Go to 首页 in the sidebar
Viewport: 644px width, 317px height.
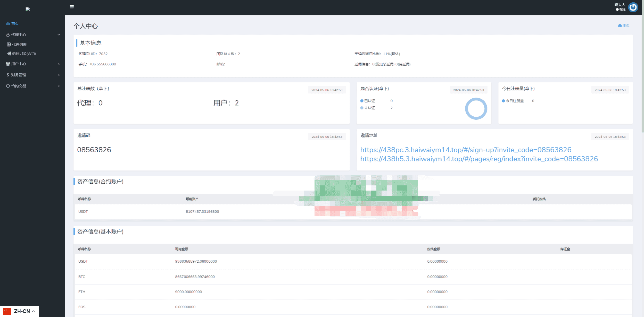[15, 23]
